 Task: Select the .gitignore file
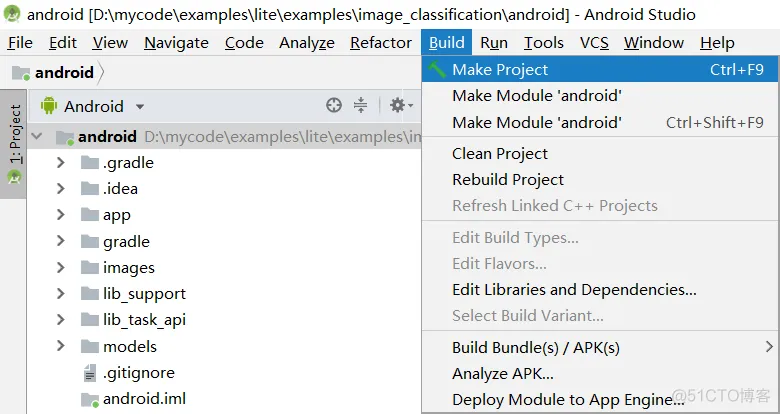click(x=138, y=373)
